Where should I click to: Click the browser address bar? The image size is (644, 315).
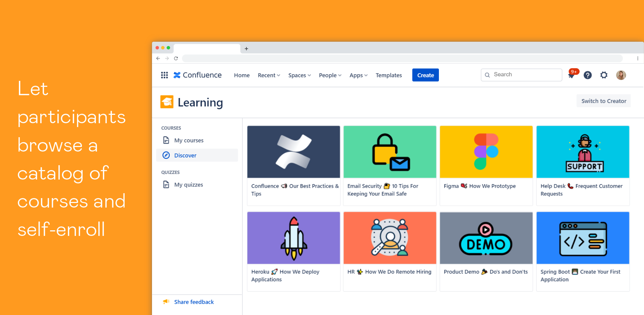tap(402, 58)
